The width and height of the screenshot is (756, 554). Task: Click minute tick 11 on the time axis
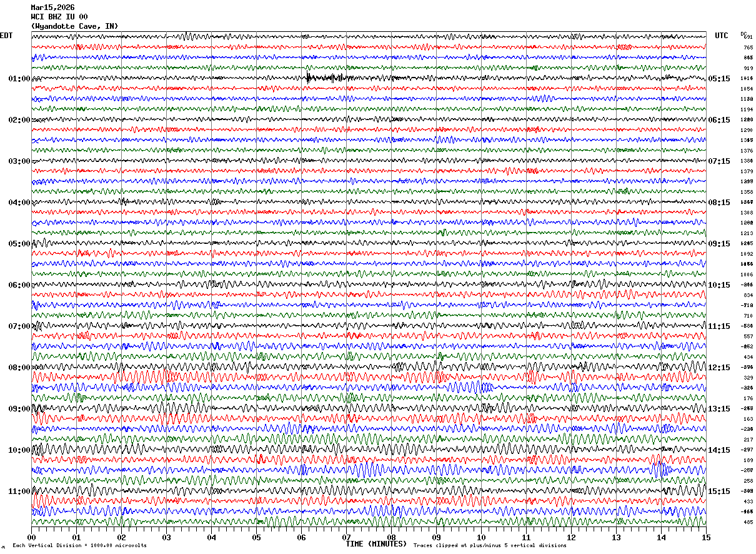(x=526, y=537)
